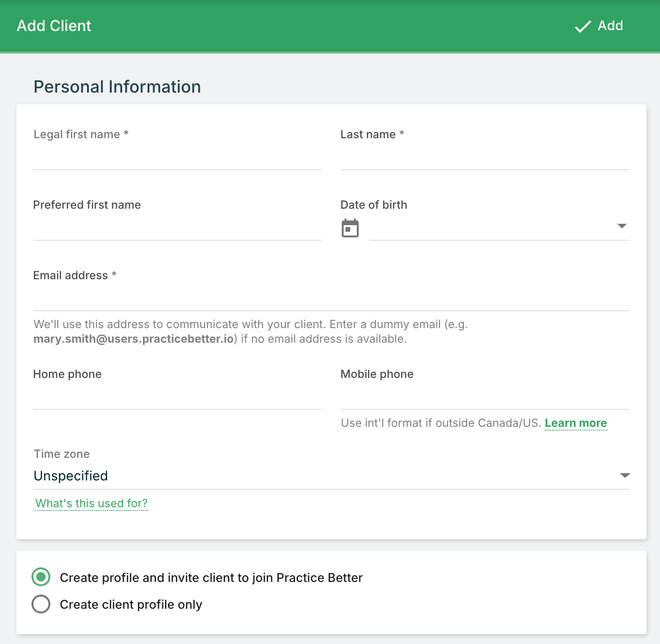
Task: Click the Personal Information section heading
Action: [117, 87]
